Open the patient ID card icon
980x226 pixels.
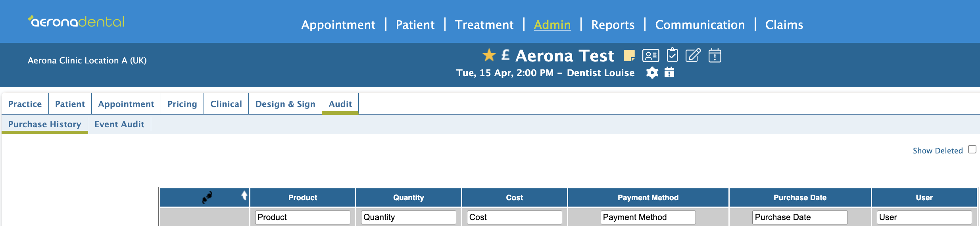[651, 56]
